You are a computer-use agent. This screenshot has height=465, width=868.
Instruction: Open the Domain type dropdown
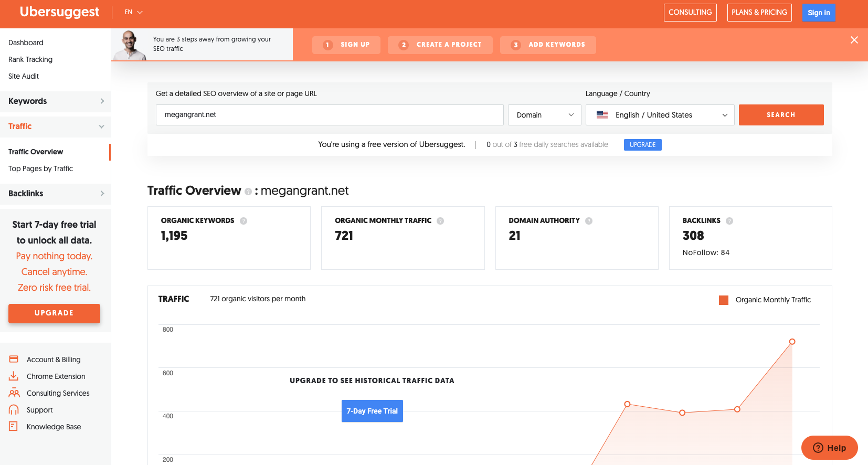tap(545, 115)
